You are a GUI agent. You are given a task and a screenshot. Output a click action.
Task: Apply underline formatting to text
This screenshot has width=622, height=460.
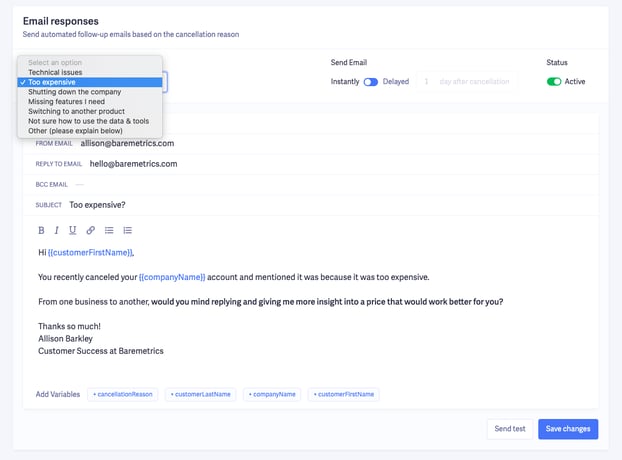tap(73, 230)
